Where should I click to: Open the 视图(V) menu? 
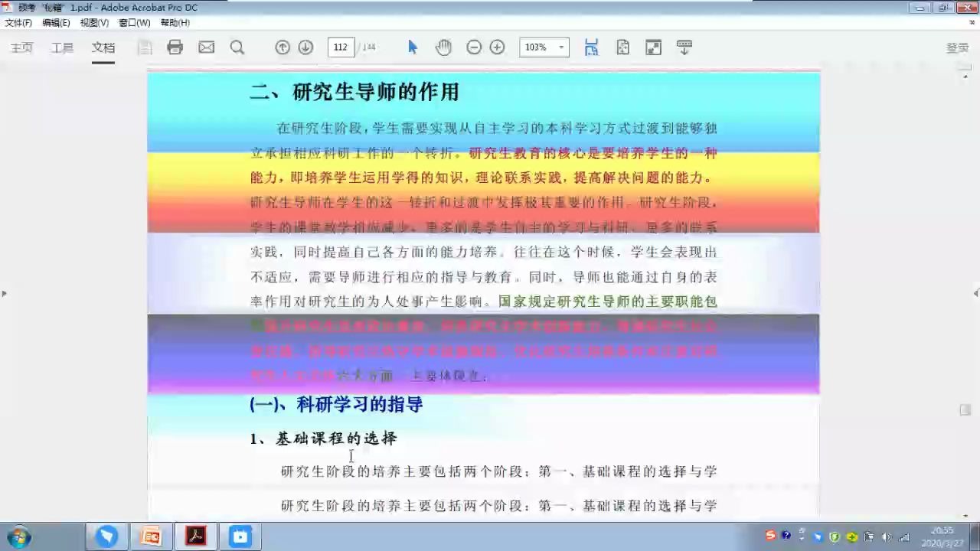[94, 22]
